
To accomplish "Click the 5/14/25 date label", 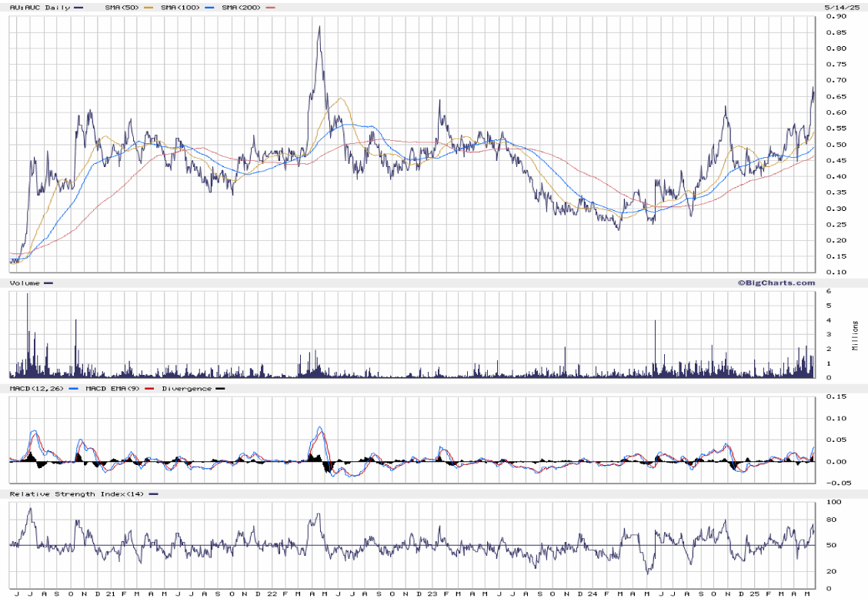I will [x=838, y=8].
